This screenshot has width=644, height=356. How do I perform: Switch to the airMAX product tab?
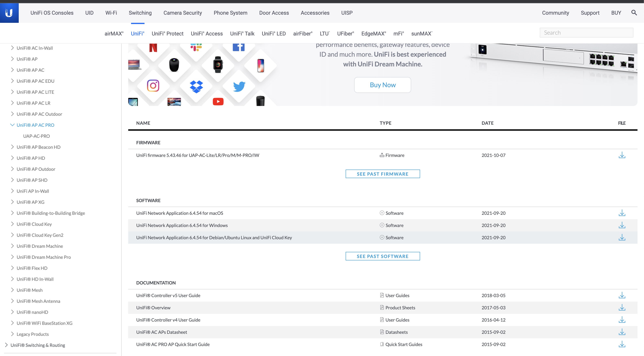(x=114, y=34)
